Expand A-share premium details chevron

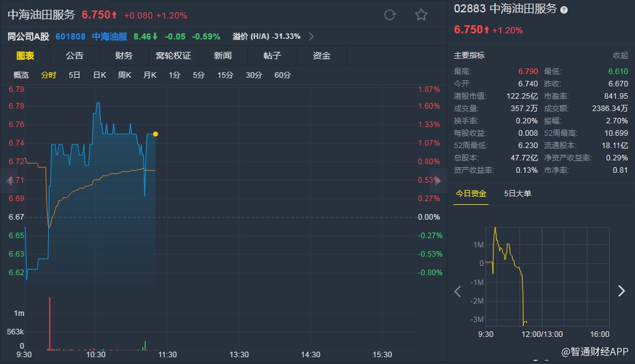311,36
